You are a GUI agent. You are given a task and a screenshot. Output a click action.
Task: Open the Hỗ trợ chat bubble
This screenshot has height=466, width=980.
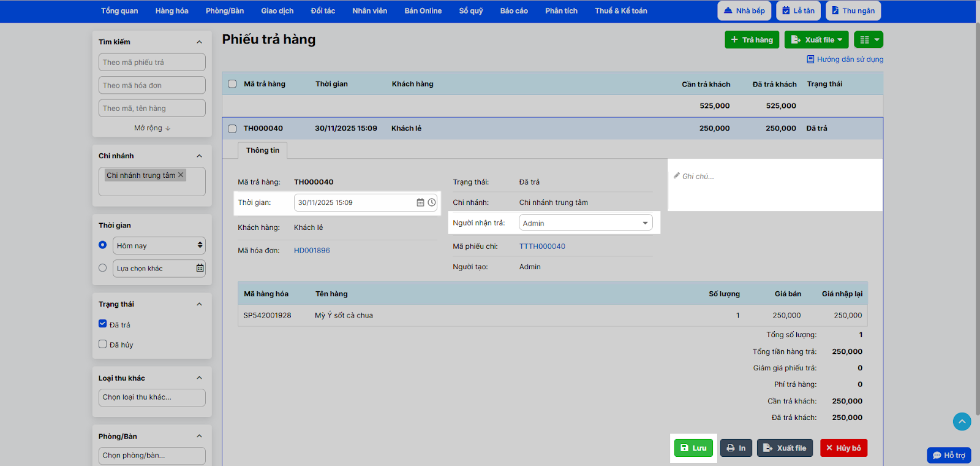click(x=949, y=455)
